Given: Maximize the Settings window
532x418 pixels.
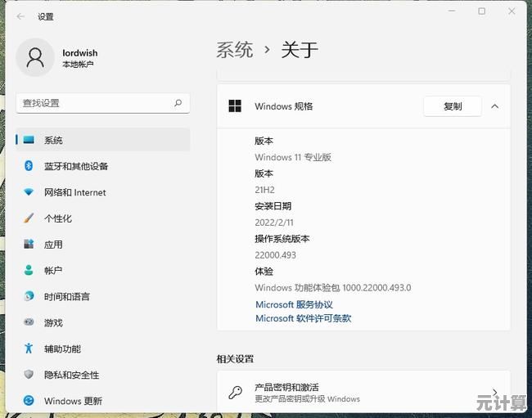Looking at the screenshot, I should 481,11.
